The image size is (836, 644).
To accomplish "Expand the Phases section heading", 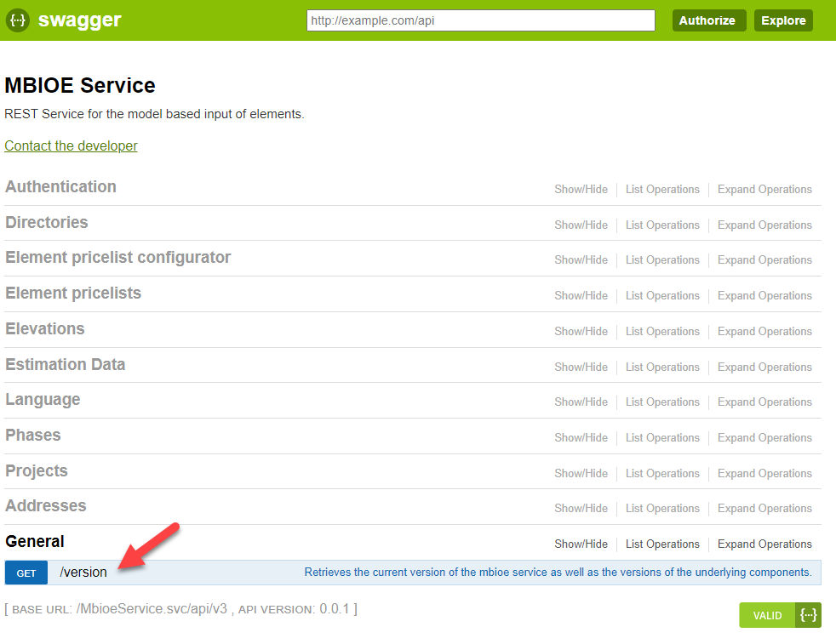I will click(33, 436).
